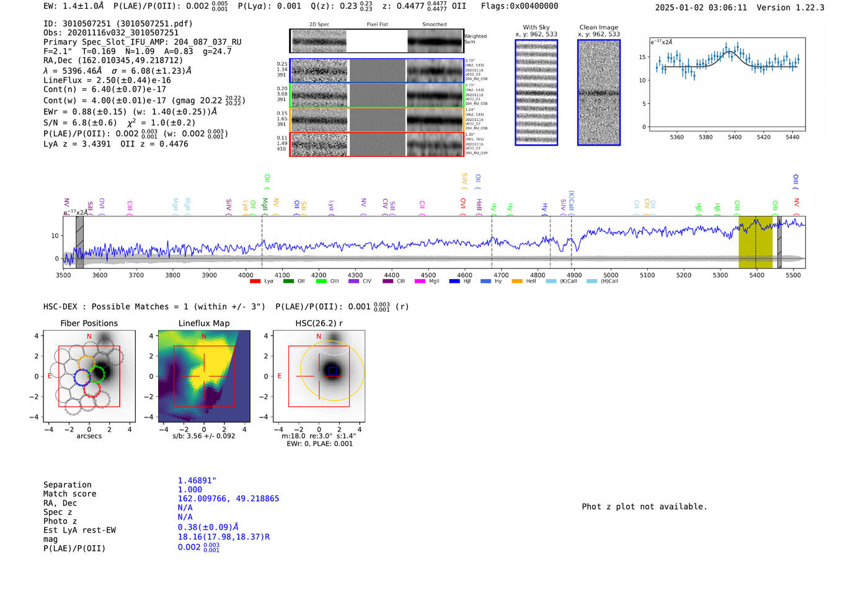
Task: Click the s/b: 3.56 +/- 0.092 caption
Action: (204, 436)
